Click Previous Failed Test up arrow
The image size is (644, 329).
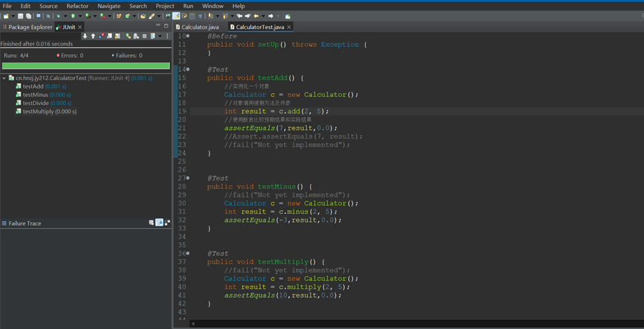tap(93, 36)
